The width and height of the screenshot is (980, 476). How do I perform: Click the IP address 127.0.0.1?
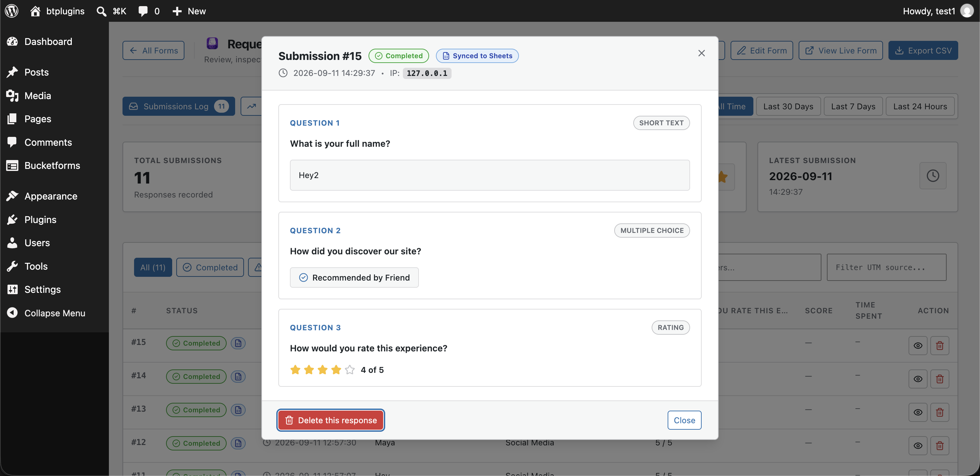pyautogui.click(x=427, y=73)
